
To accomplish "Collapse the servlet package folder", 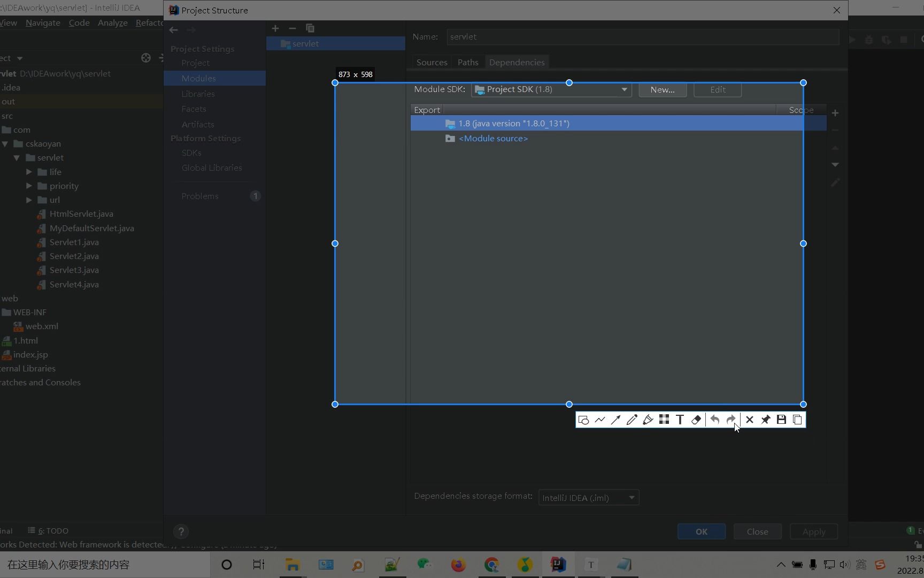I will 17,158.
